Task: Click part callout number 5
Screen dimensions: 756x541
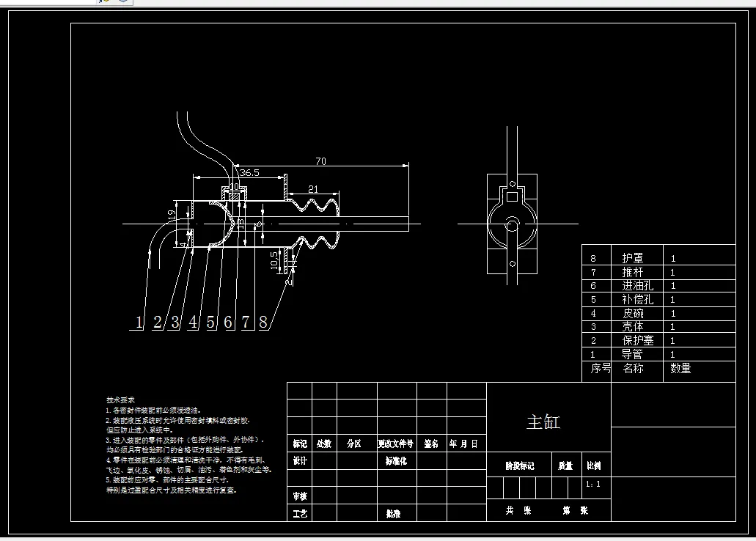Action: 210,322
